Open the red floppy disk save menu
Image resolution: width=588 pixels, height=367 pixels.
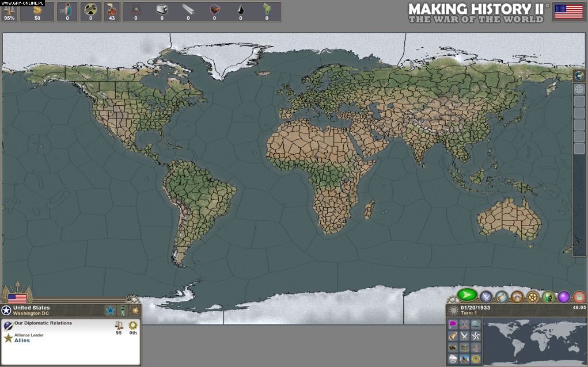pos(579,297)
